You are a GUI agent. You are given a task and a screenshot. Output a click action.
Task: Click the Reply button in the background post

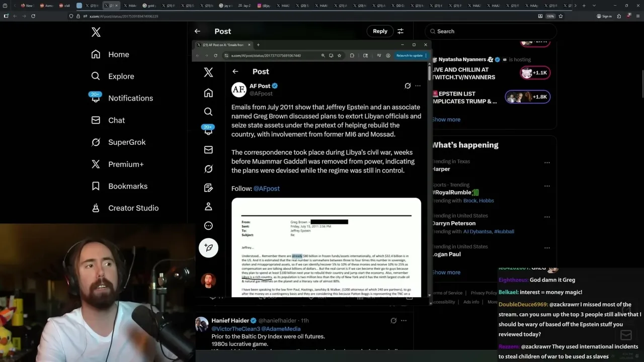[380, 31]
